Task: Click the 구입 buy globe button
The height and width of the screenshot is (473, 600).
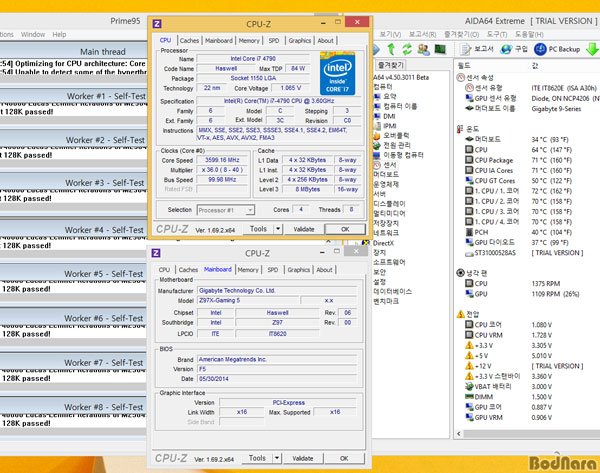Action: pos(514,49)
